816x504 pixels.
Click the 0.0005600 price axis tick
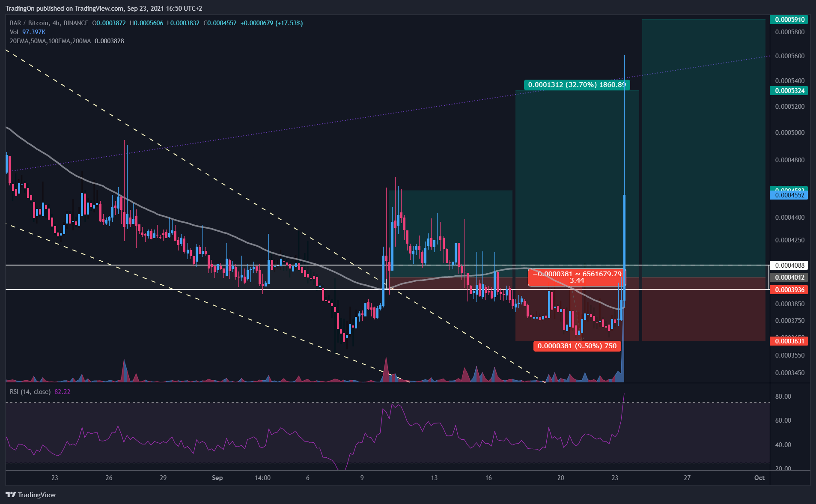789,56
